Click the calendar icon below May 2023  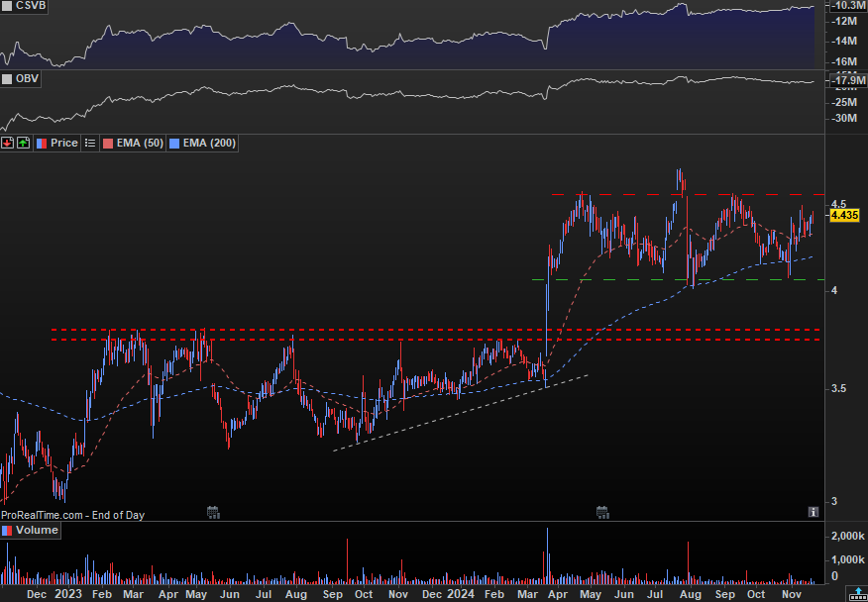(x=213, y=512)
